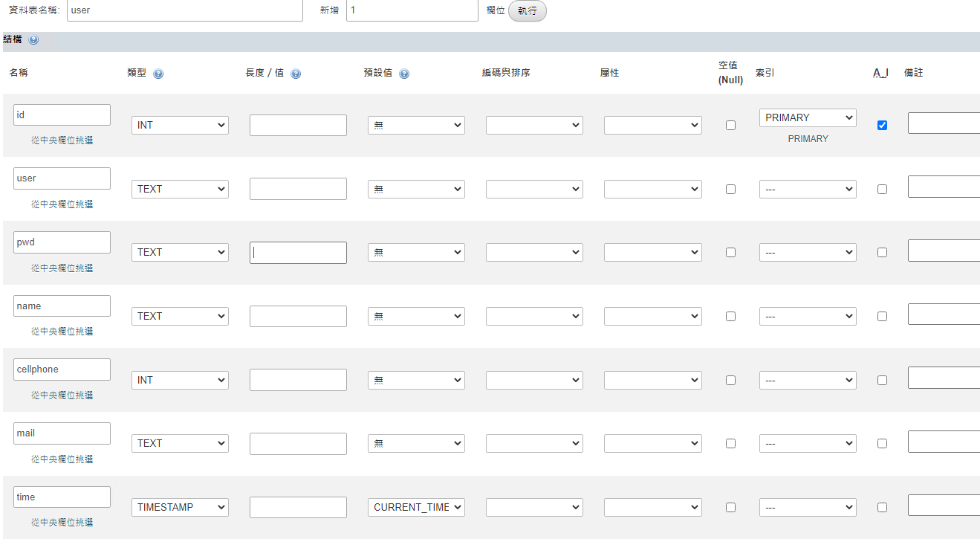Click help icon beside 長度 / 值 header

tap(296, 74)
